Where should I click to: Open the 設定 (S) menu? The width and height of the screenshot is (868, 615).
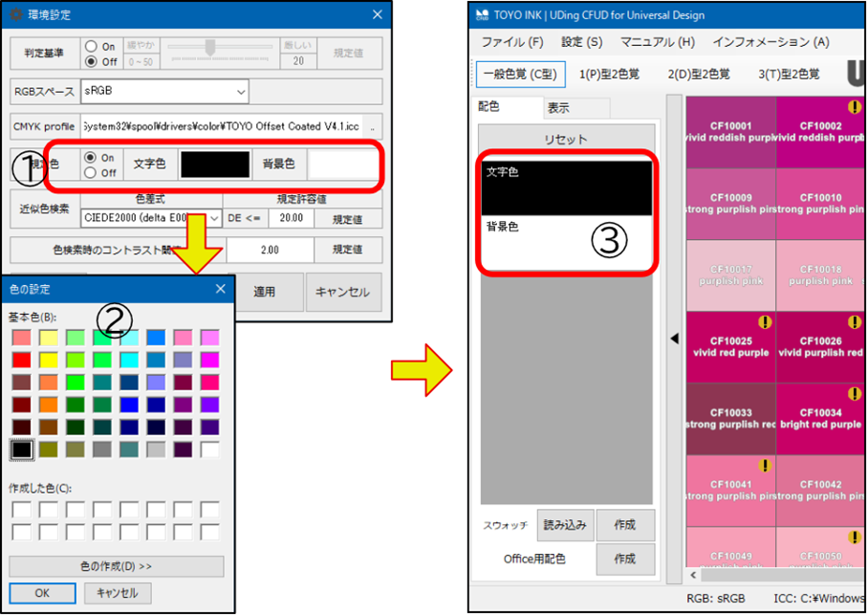(x=581, y=42)
